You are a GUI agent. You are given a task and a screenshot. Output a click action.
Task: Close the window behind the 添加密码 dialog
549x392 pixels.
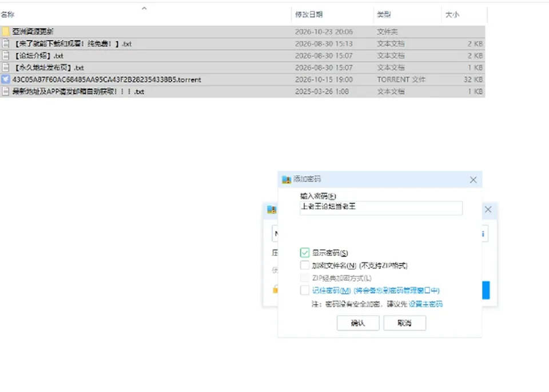click(x=488, y=210)
